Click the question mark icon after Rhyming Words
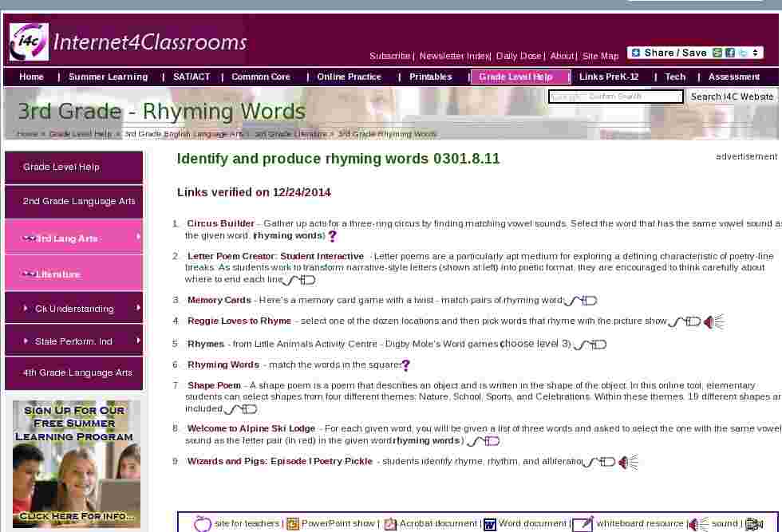The image size is (782, 532). [406, 365]
